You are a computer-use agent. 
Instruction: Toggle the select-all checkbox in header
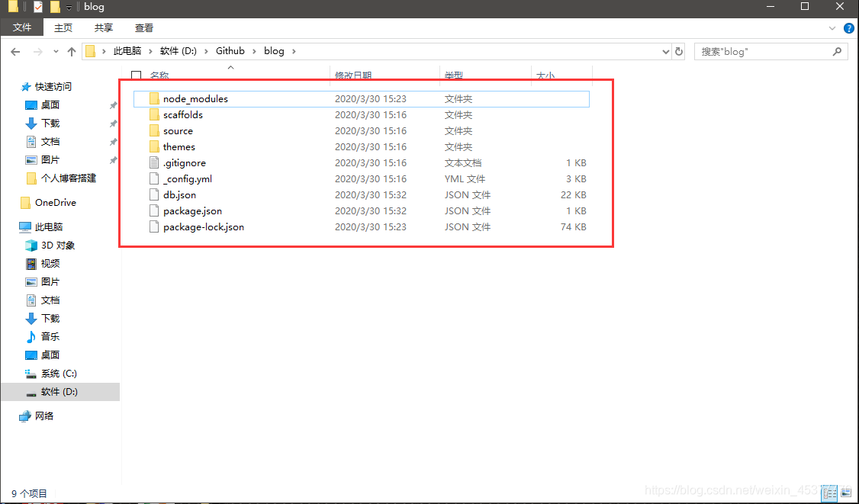tap(137, 75)
